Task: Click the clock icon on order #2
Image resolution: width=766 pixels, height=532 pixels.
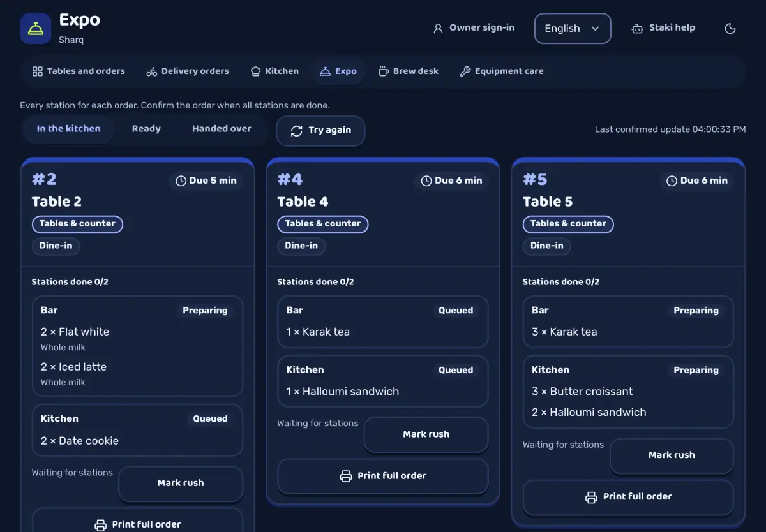Action: [x=181, y=181]
